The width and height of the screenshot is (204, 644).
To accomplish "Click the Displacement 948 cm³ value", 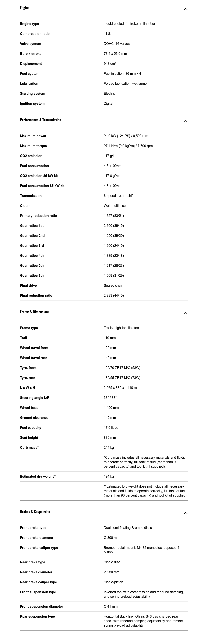I will click(110, 64).
